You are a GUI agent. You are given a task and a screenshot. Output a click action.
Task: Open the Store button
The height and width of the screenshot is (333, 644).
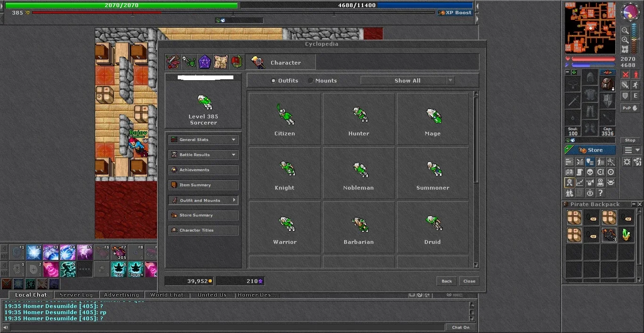pyautogui.click(x=590, y=150)
